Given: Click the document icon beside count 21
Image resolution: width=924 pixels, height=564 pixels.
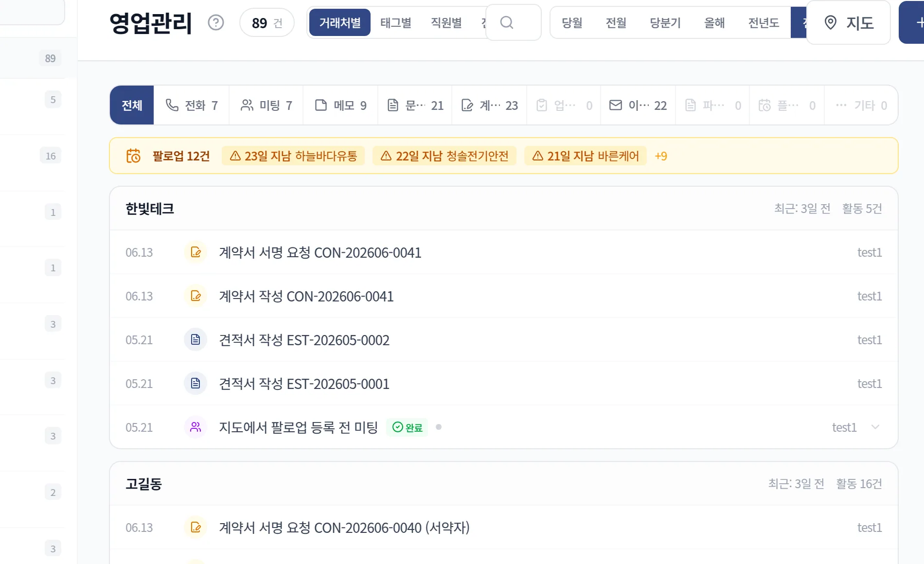Looking at the screenshot, I should coord(393,105).
